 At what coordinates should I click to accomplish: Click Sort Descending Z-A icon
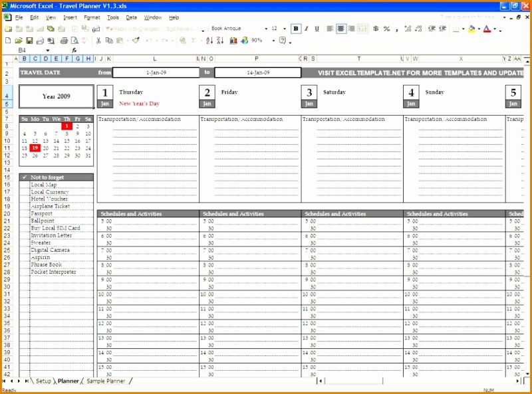coord(220,41)
